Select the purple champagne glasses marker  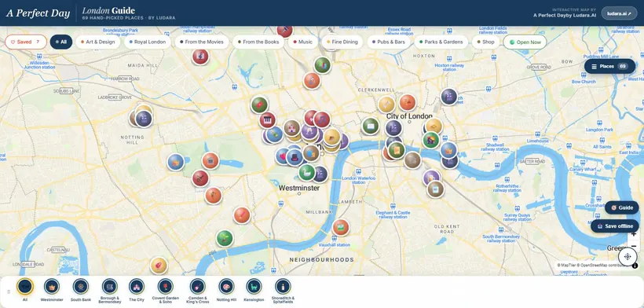pyautogui.click(x=309, y=131)
